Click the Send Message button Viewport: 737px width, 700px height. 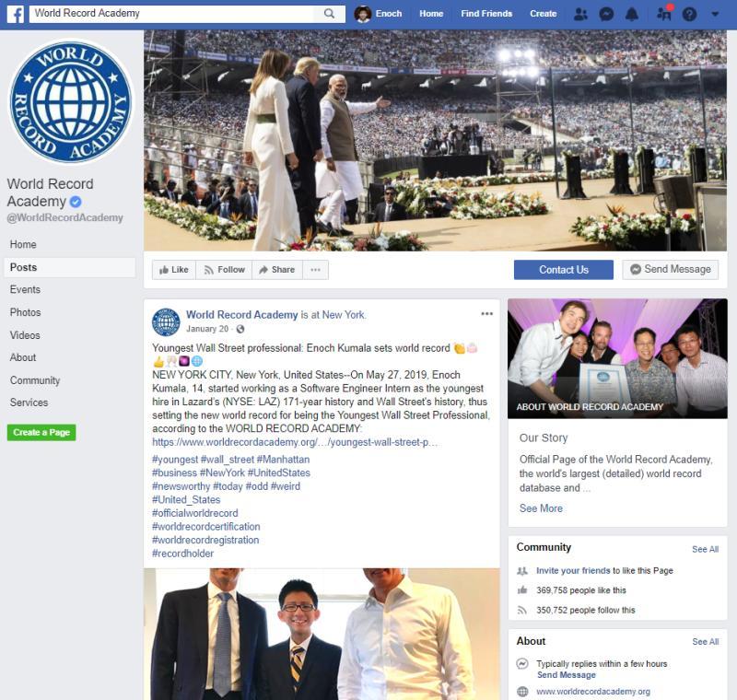coord(671,270)
